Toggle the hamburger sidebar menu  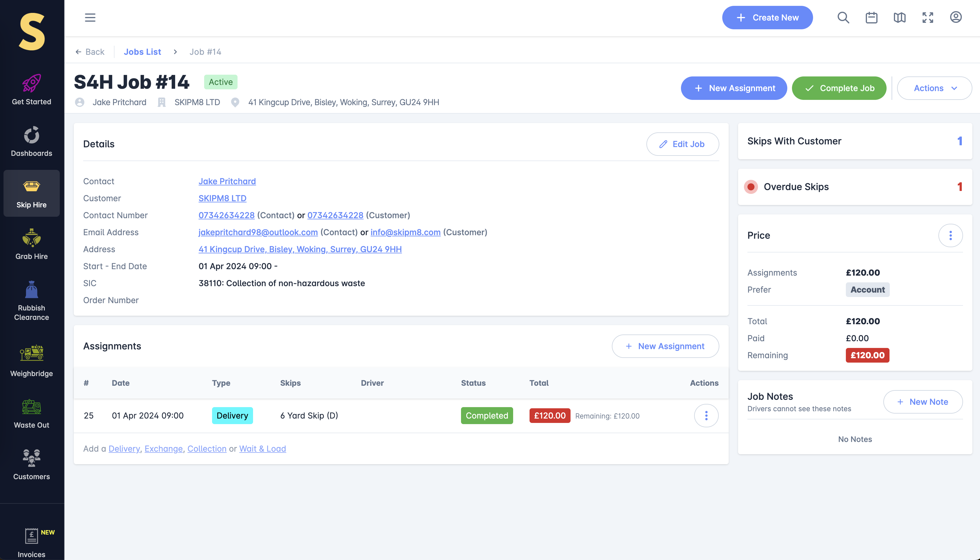(90, 18)
